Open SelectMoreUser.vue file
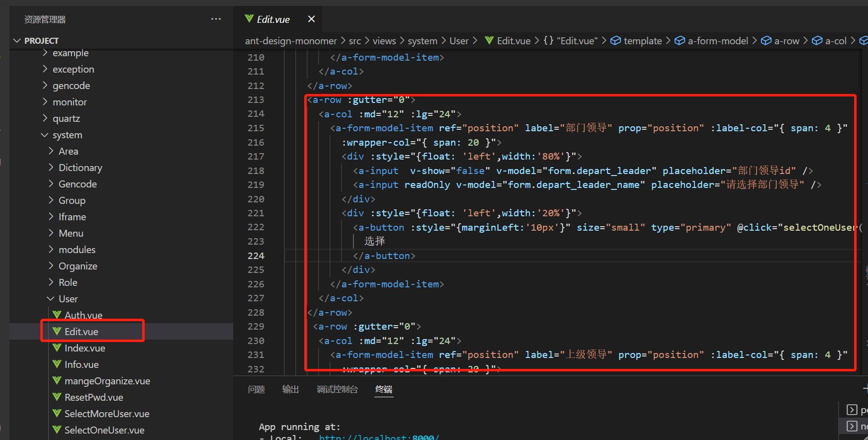This screenshot has width=868, height=440. coord(107,414)
